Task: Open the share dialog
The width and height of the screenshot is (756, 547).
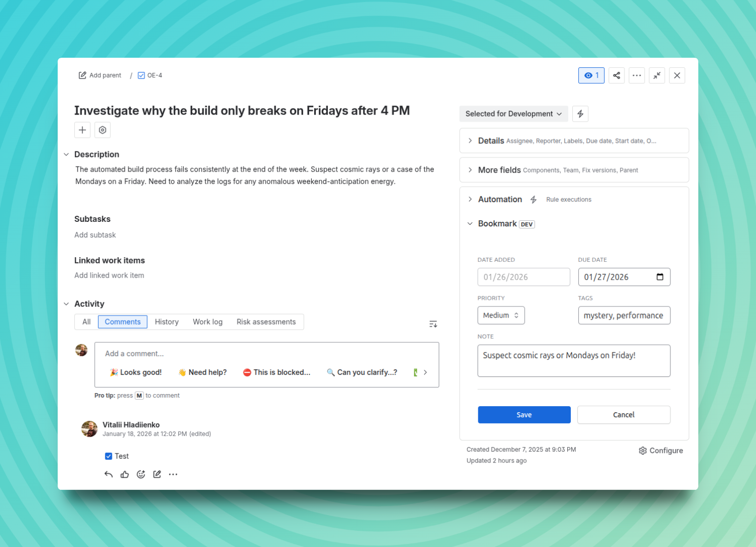Action: click(616, 75)
